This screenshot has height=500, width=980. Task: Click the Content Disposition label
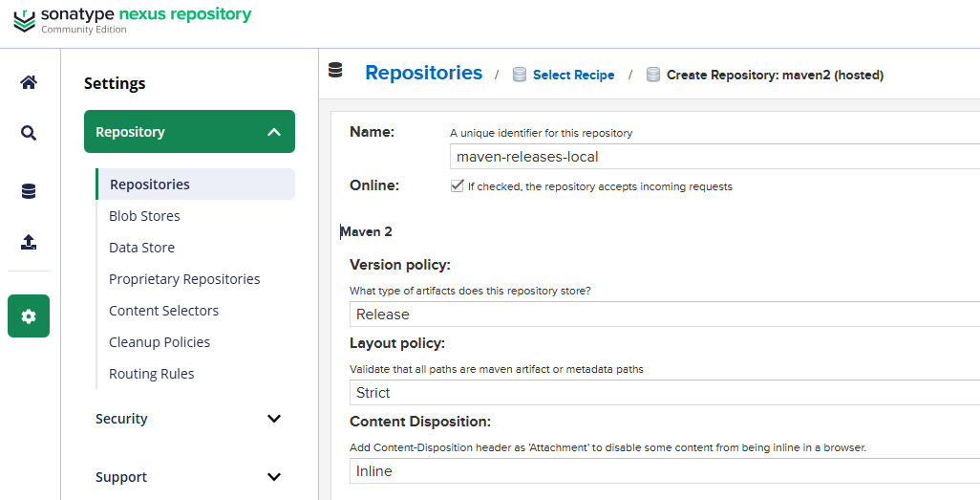pos(420,422)
